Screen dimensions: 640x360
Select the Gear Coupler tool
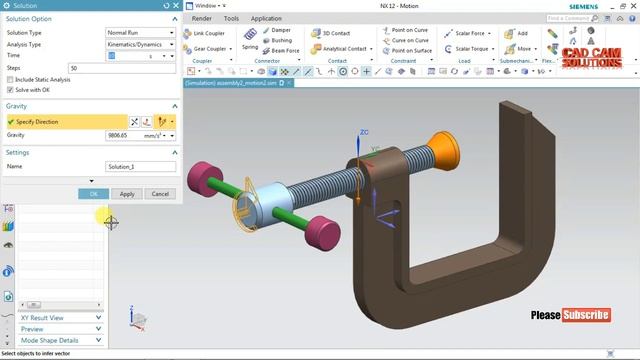(x=204, y=49)
